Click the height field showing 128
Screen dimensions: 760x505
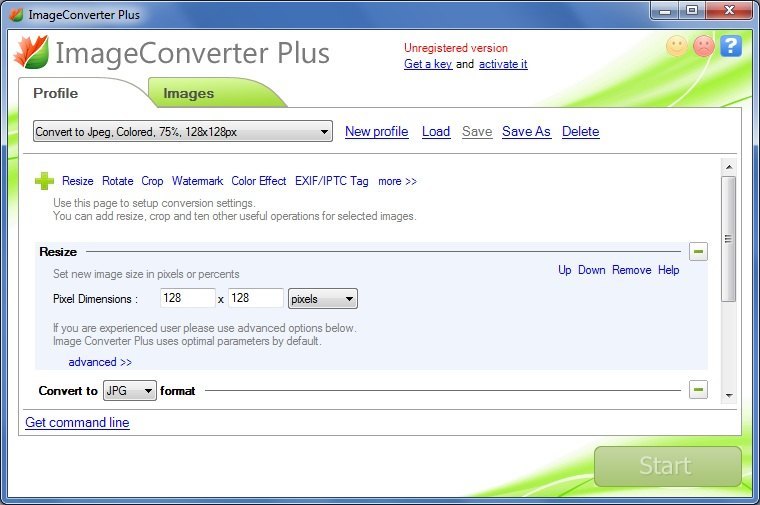point(256,298)
